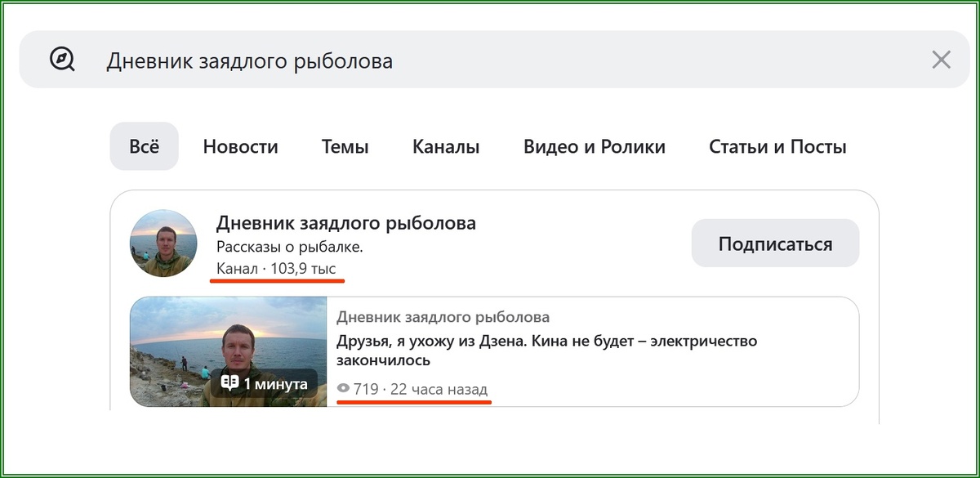
Task: Switch to the Новости tab
Action: point(240,146)
